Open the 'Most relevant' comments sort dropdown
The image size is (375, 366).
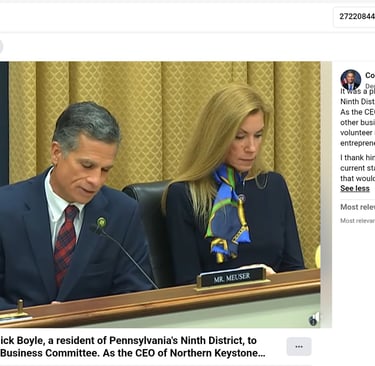click(358, 207)
